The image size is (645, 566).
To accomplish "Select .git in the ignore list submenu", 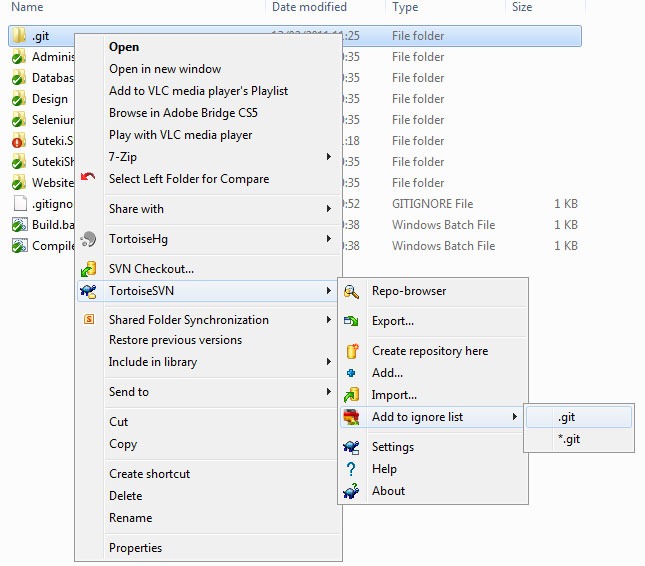I will [579, 417].
